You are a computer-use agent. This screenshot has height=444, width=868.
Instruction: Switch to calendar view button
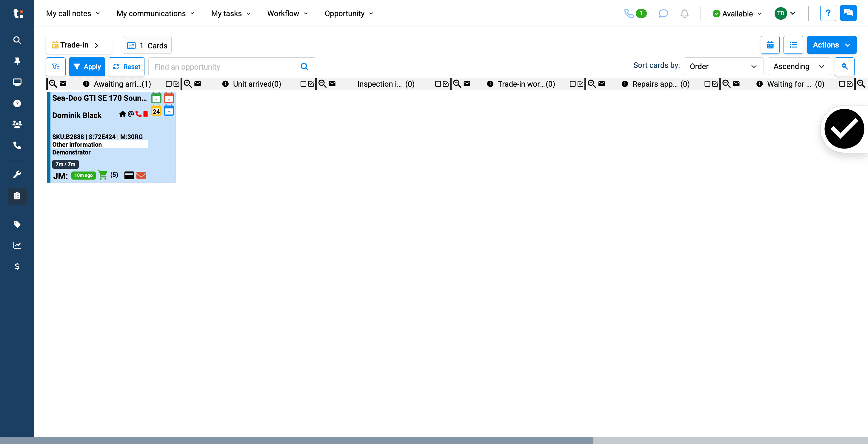(770, 45)
